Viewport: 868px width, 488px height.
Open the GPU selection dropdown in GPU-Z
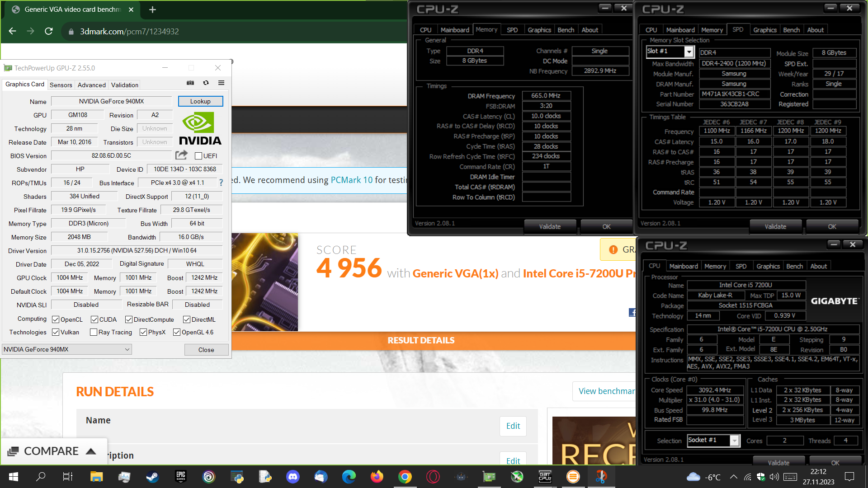coord(67,349)
